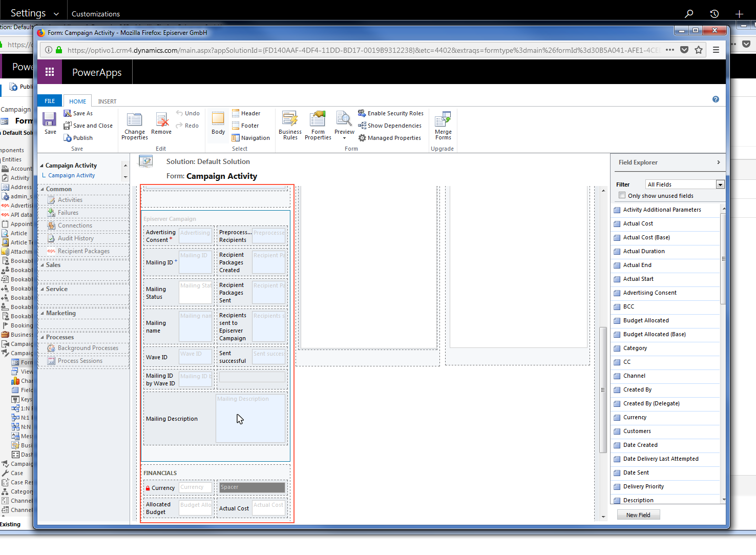Open recent history icon in background bar
Viewport: 756px width, 555px height.
click(x=715, y=13)
